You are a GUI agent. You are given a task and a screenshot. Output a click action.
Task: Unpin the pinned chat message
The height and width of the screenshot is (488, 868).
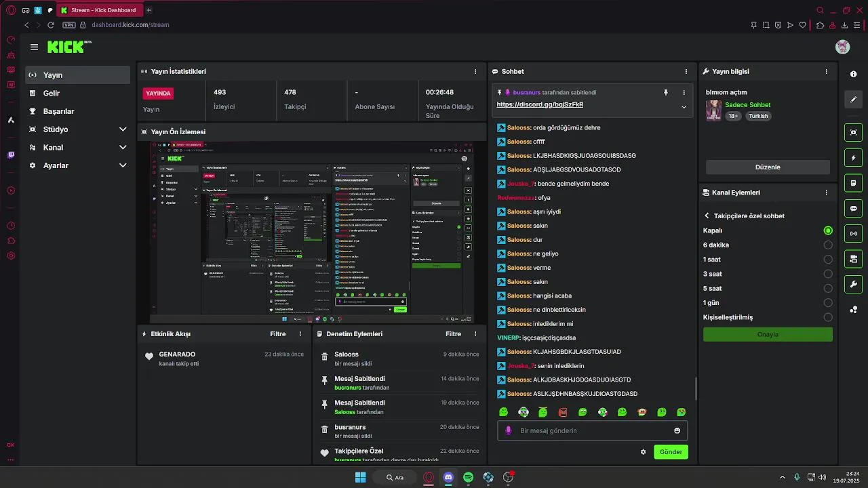coord(666,92)
